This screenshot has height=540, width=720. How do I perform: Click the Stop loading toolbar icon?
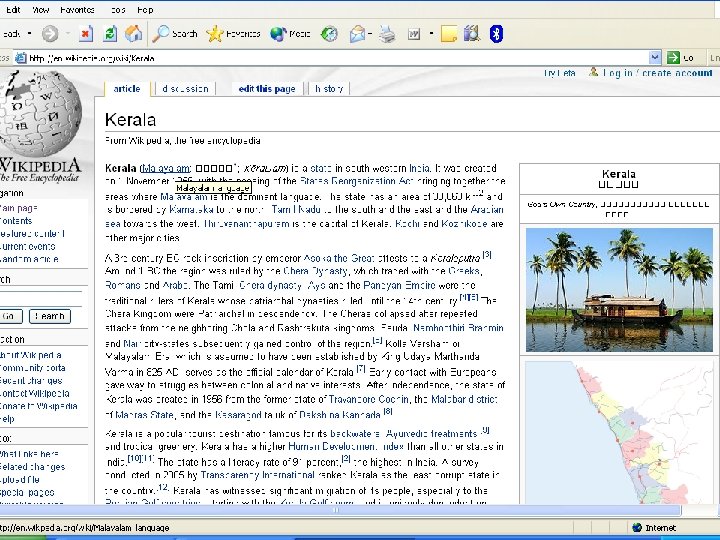click(x=85, y=33)
